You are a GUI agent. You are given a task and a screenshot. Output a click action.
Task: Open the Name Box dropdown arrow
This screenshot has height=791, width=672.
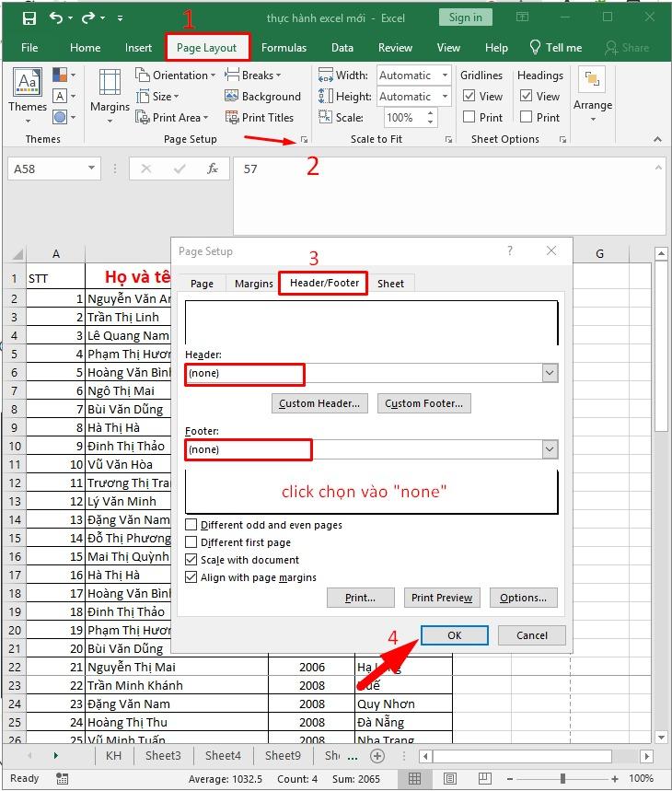coord(91,168)
